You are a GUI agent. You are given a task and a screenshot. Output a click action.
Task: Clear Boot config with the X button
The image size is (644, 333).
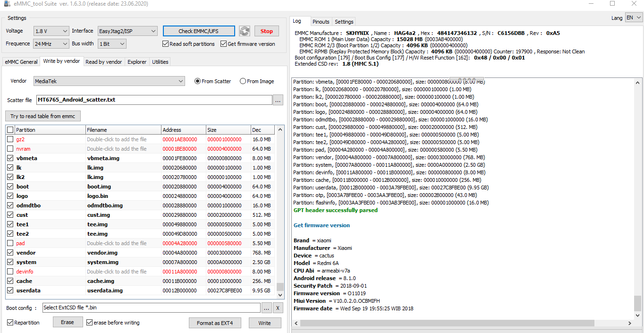(278, 308)
